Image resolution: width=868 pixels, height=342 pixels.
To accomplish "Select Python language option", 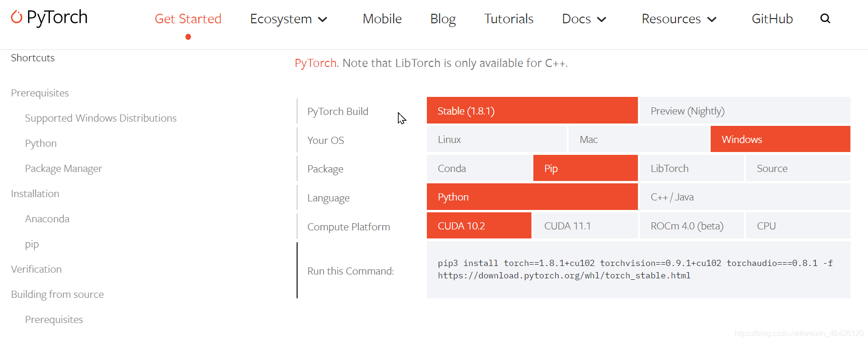I will [x=532, y=197].
